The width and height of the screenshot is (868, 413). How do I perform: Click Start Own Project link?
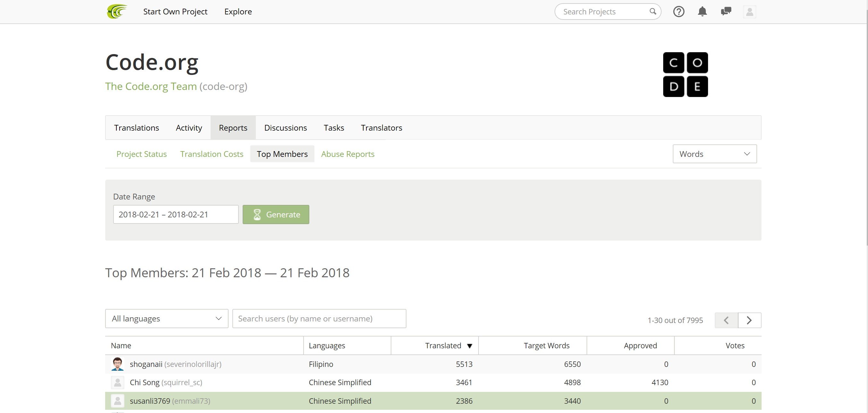tap(175, 12)
